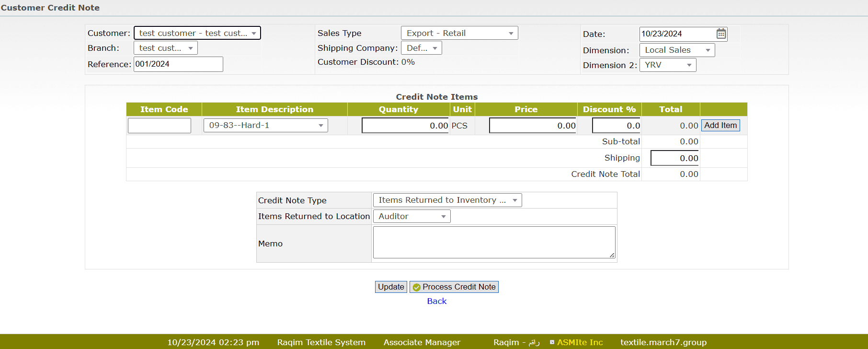Click the ASMIte Inc footer link
The width and height of the screenshot is (868, 349).
tap(580, 342)
